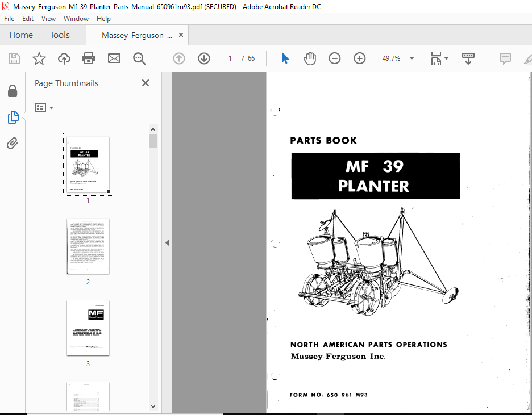Click the PARTS BOOK heading in document
This screenshot has width=532, height=415.
323,140
